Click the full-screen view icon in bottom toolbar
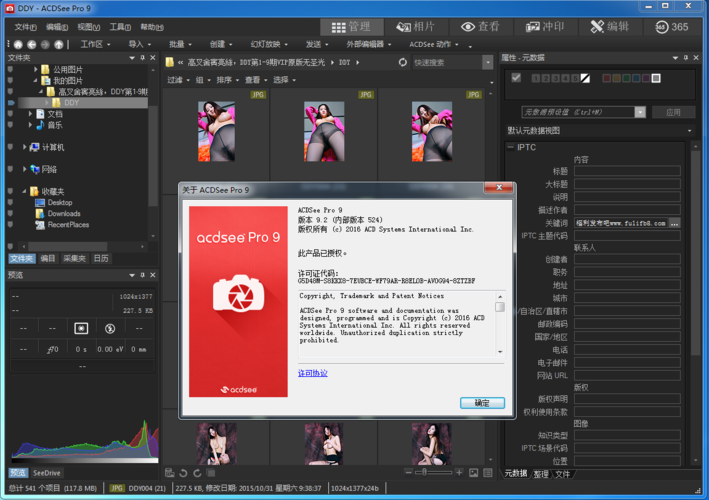This screenshot has height=500, width=709. click(473, 473)
